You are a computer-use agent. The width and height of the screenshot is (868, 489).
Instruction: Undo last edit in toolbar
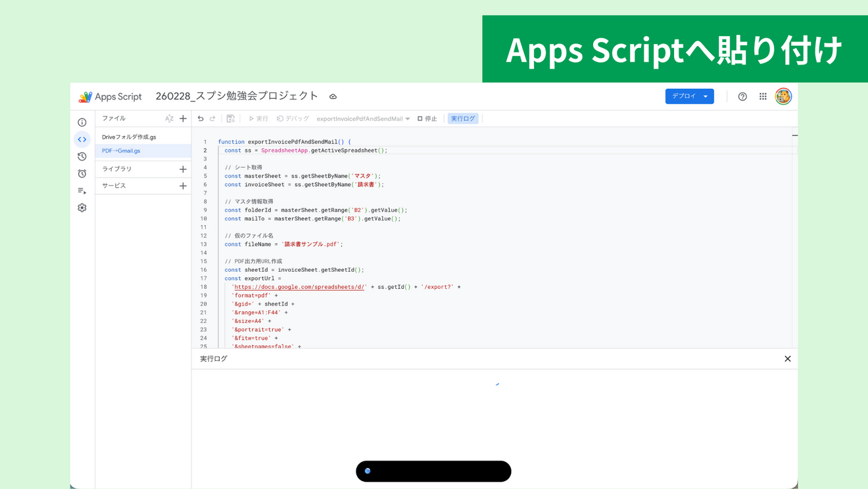(x=201, y=118)
